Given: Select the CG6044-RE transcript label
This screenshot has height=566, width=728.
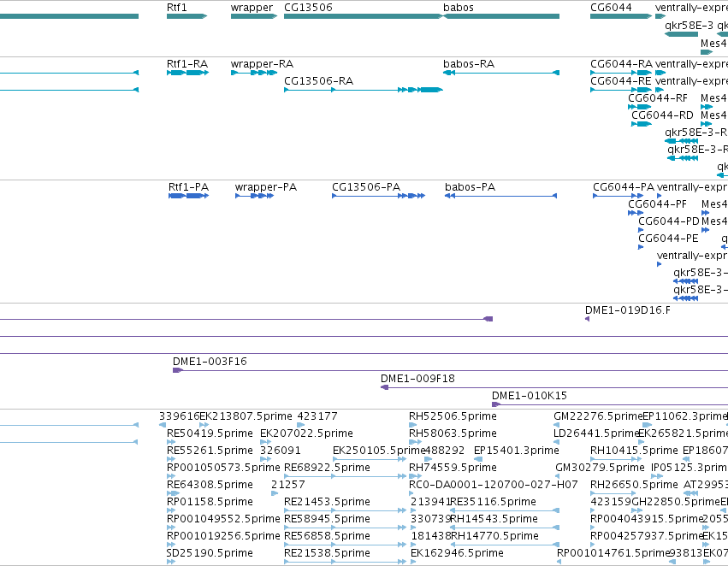Looking at the screenshot, I should [621, 81].
